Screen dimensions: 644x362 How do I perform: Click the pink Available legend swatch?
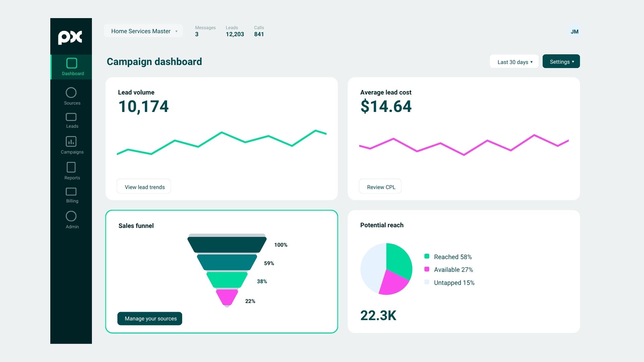[x=427, y=269]
